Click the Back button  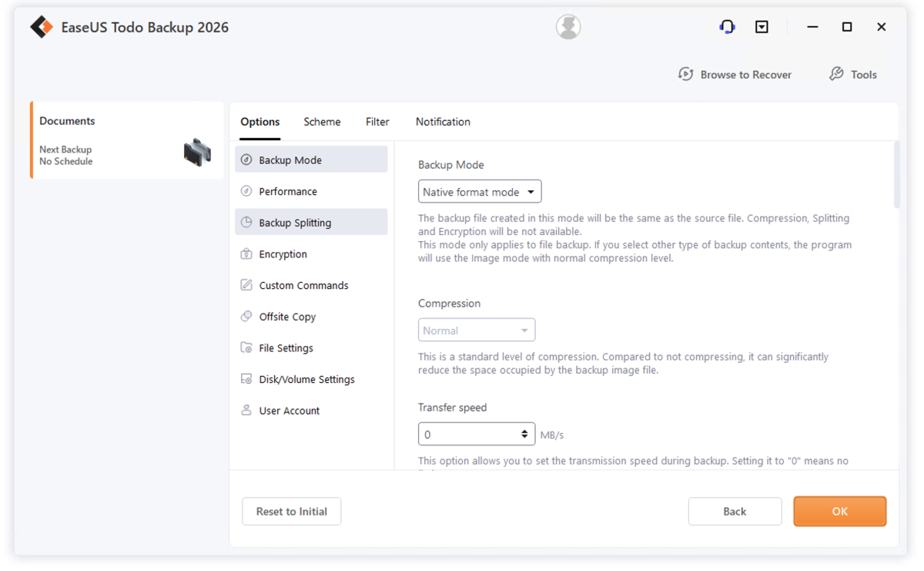point(735,512)
